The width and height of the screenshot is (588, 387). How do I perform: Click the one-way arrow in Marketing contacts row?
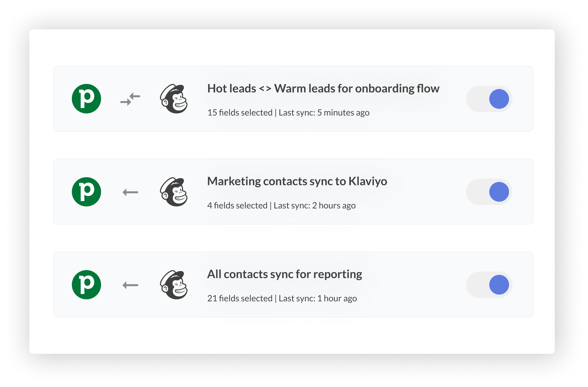click(x=130, y=192)
